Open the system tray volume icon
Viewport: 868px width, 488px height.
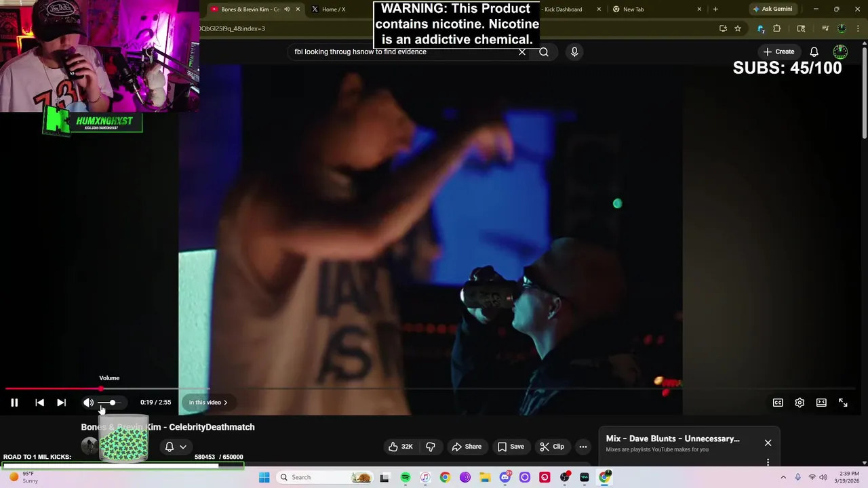click(823, 477)
